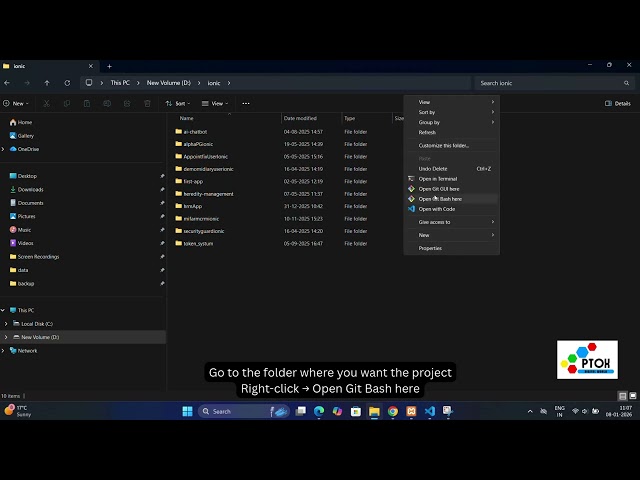Click the taskbar Search box

click(x=244, y=411)
